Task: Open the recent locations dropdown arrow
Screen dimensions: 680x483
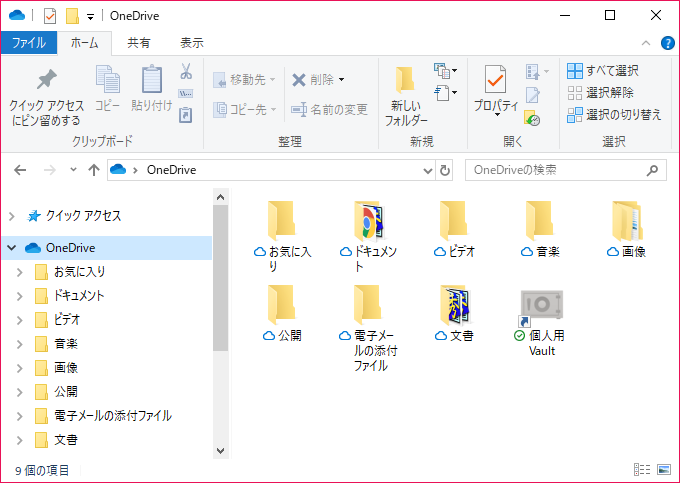Action: pos(73,170)
